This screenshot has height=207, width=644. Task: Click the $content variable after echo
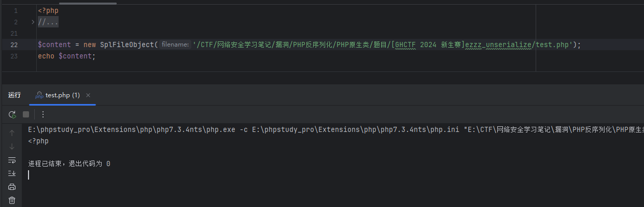pos(77,56)
